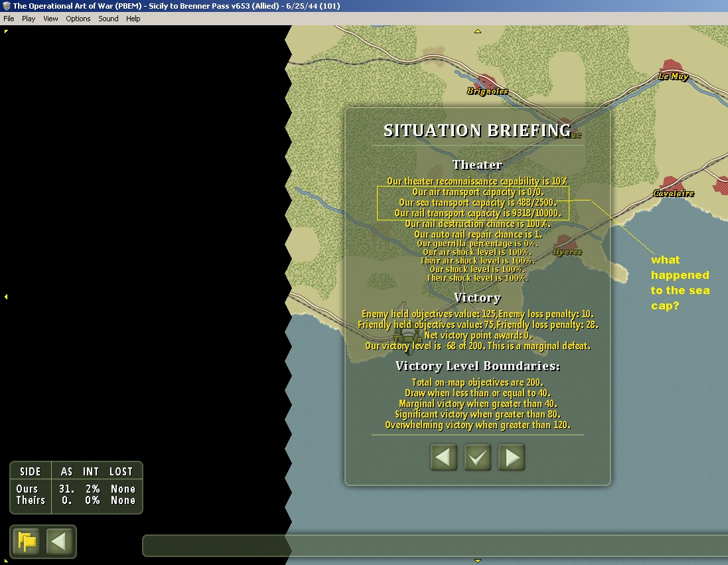The width and height of the screenshot is (728, 565).
Task: Click the 'Theater' section heading
Action: (x=477, y=165)
